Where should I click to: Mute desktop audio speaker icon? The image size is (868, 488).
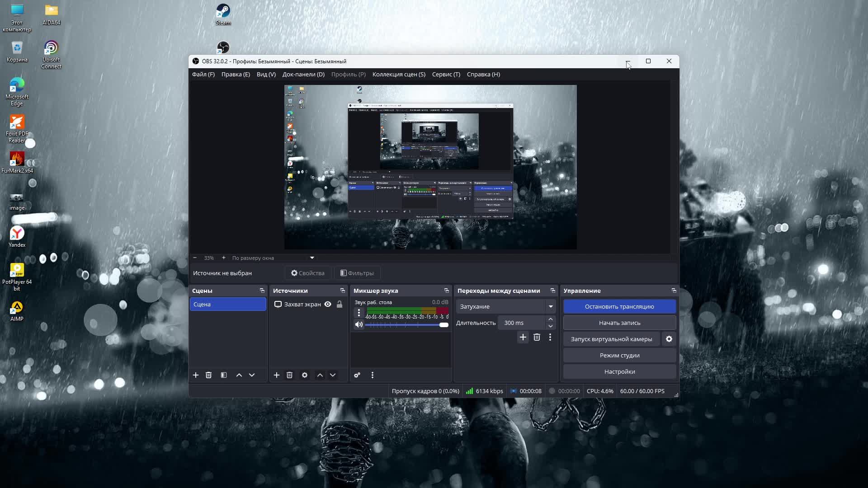pyautogui.click(x=359, y=324)
